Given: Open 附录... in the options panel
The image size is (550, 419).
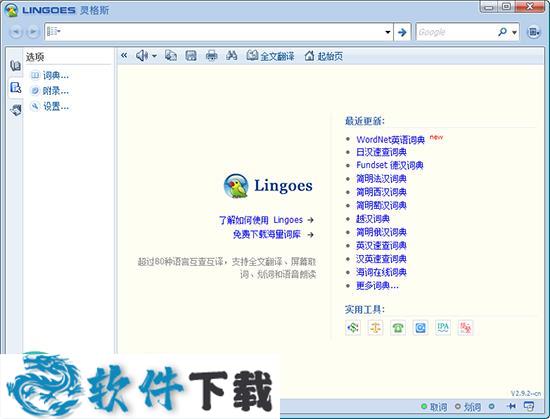Looking at the screenshot, I should 50,91.
